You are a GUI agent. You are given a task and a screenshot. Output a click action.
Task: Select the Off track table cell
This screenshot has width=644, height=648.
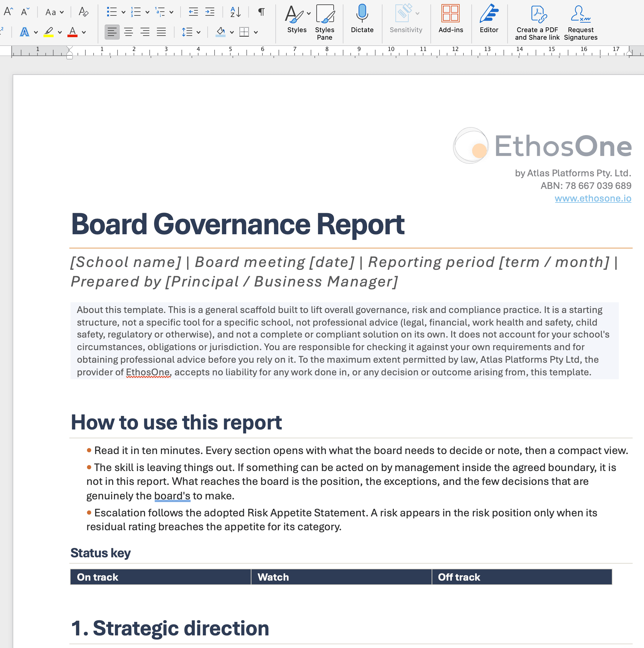click(x=522, y=577)
